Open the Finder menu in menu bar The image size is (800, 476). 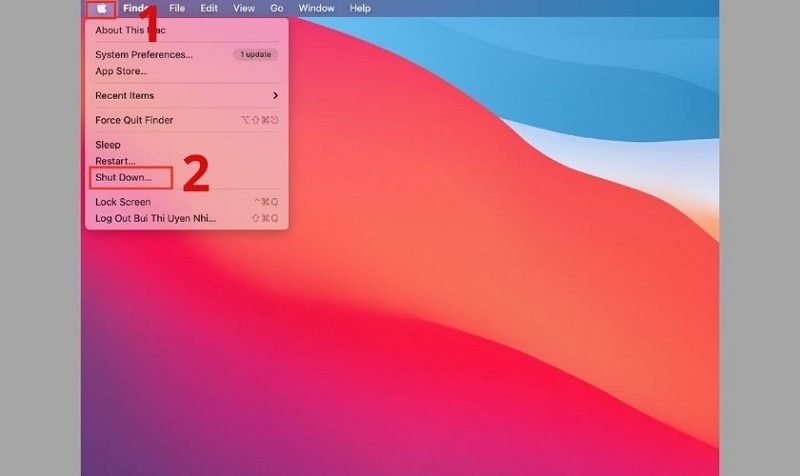[135, 8]
